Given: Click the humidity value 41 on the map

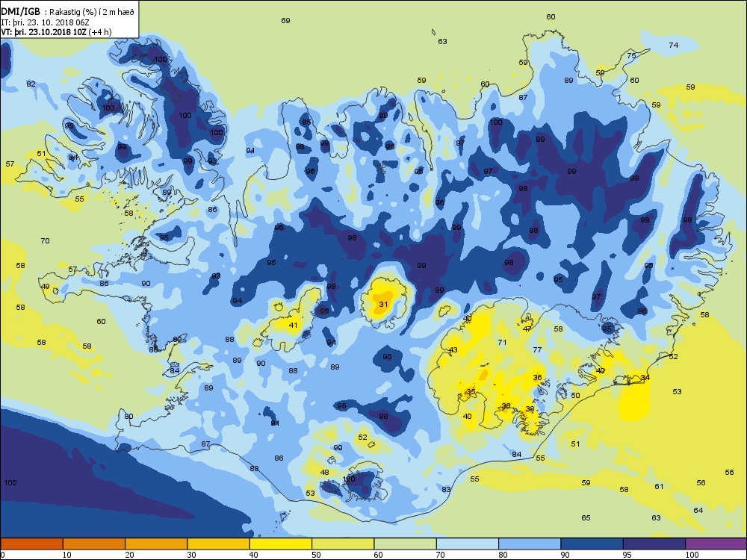Looking at the screenshot, I should coord(293,326).
